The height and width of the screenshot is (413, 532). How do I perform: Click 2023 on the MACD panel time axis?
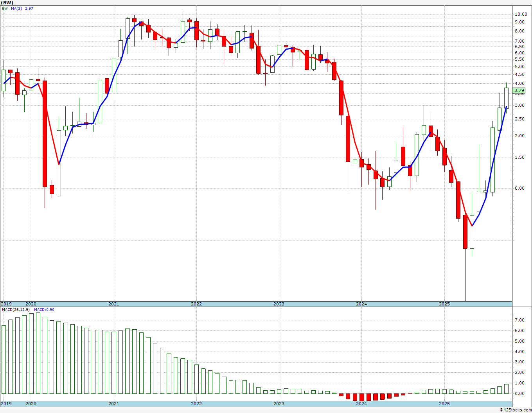pyautogui.click(x=279, y=404)
